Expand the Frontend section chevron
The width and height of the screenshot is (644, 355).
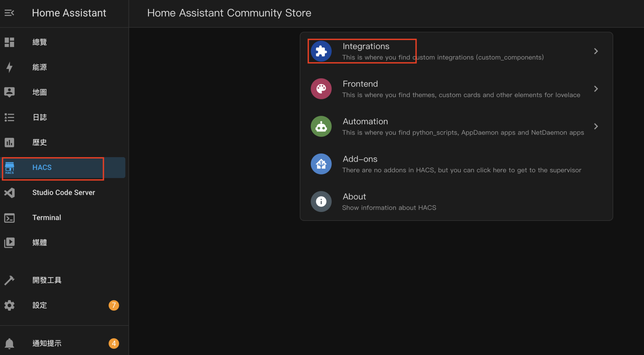(x=596, y=89)
